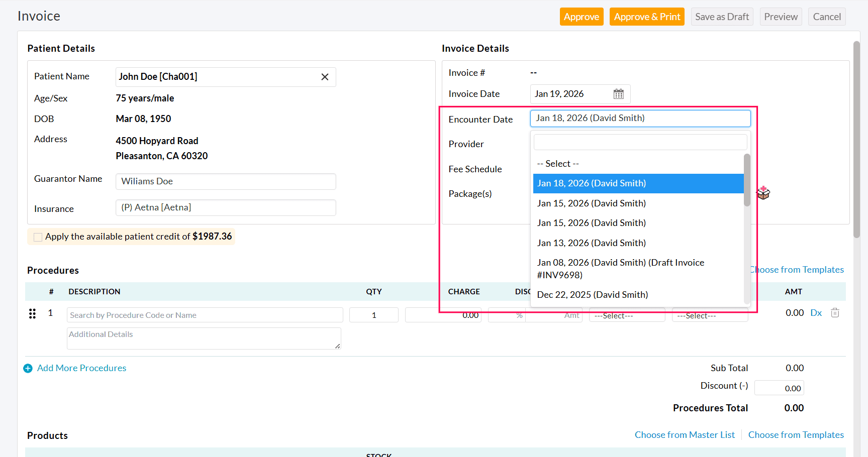The height and width of the screenshot is (457, 868).
Task: Choose Dec 22, 2025 (David Smith) option
Action: (592, 295)
